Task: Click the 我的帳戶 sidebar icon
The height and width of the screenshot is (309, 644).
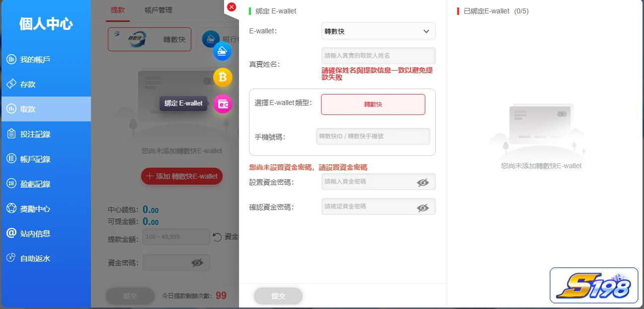Action: pyautogui.click(x=11, y=59)
